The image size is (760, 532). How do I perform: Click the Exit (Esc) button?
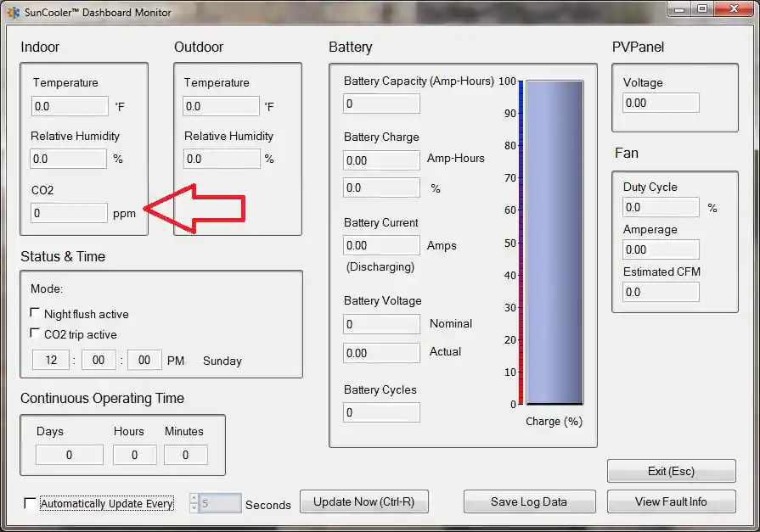point(672,471)
